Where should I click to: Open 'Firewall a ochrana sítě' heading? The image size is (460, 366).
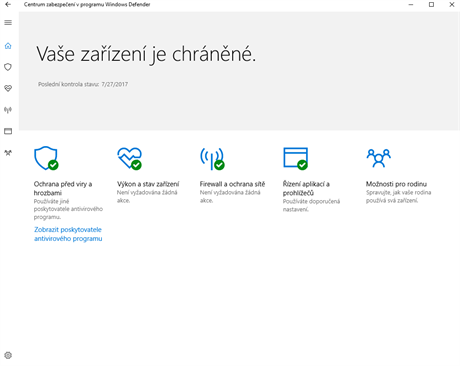[x=232, y=184]
